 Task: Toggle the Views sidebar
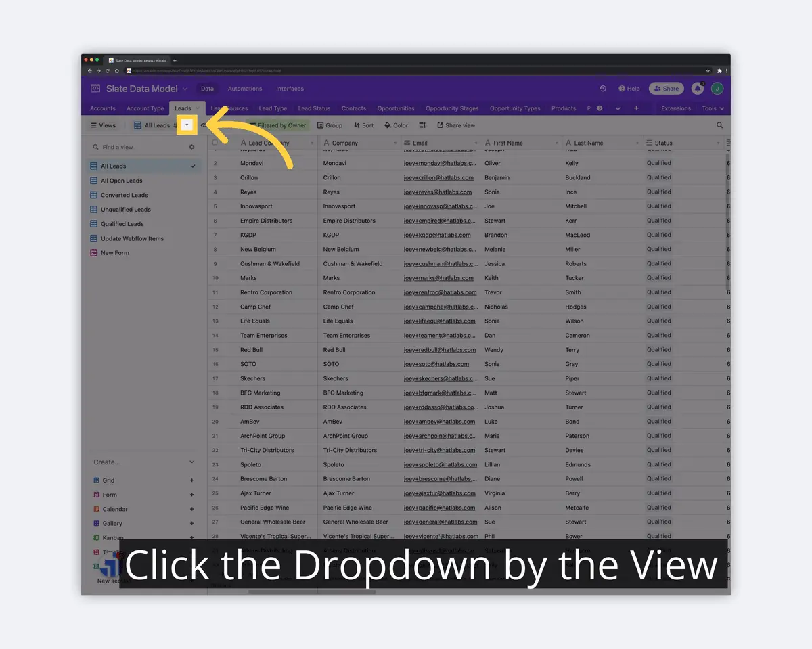(103, 125)
